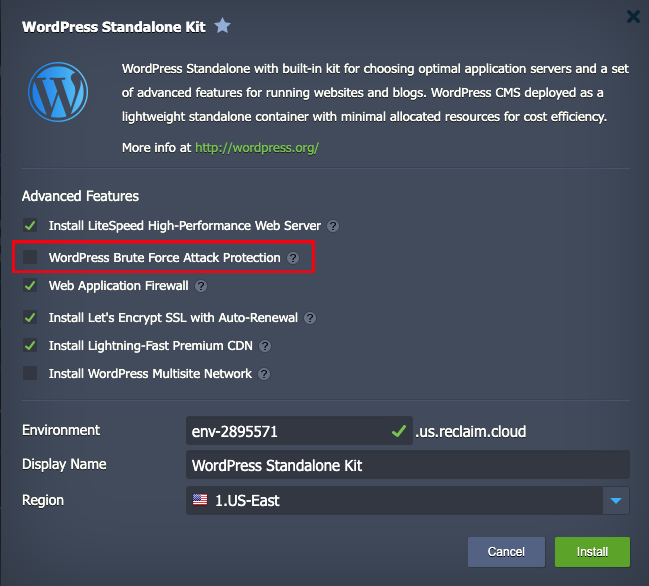Viewport: 649px width, 586px height.
Task: Open help for Brute Force Attack Protection
Action: 293,258
